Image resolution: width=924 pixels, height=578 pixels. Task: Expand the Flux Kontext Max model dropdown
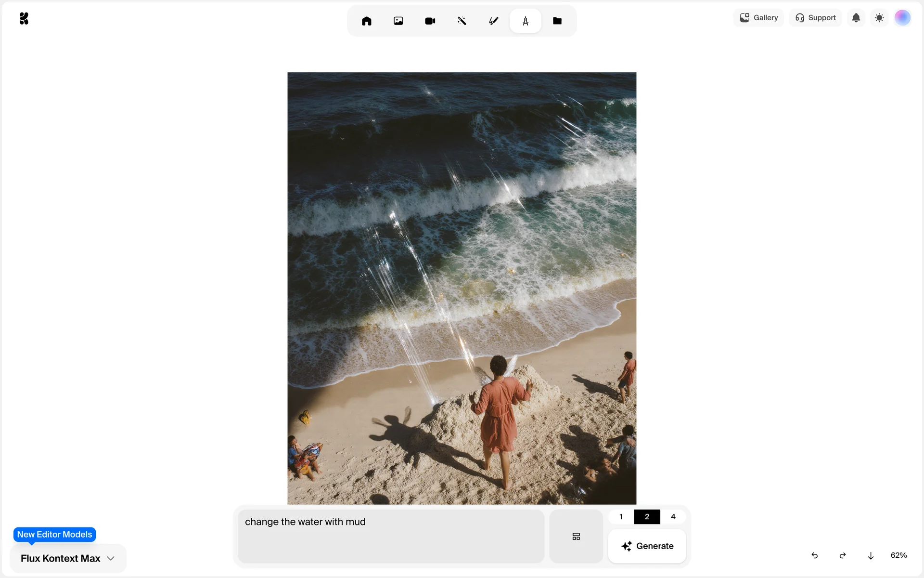click(68, 558)
